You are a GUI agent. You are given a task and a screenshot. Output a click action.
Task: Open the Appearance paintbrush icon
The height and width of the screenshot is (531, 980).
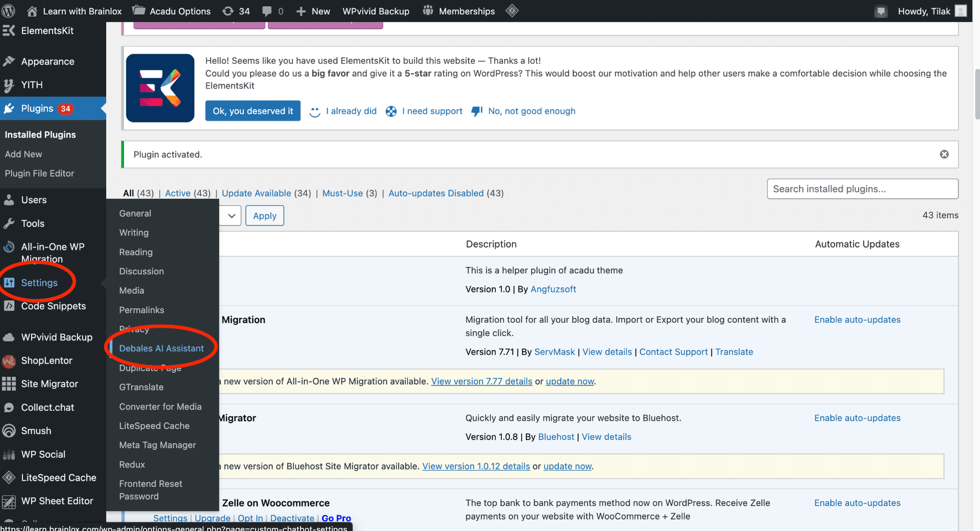(9, 61)
